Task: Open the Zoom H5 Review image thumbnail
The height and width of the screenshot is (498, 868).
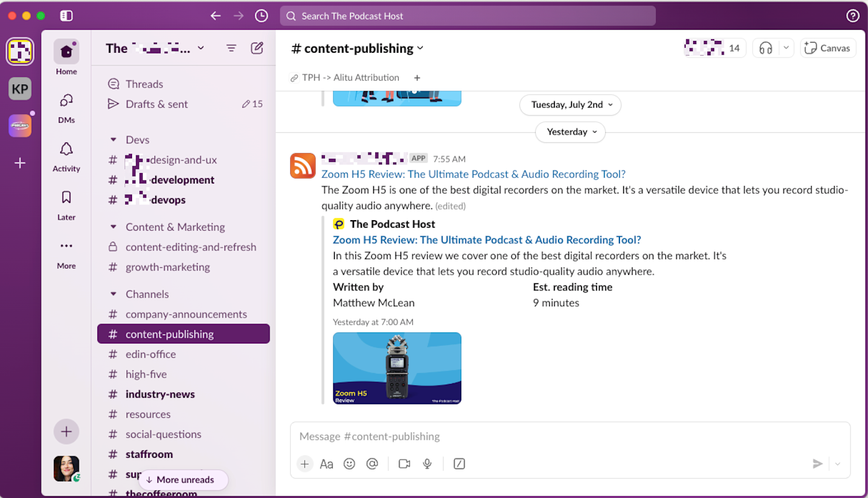Action: coord(397,368)
